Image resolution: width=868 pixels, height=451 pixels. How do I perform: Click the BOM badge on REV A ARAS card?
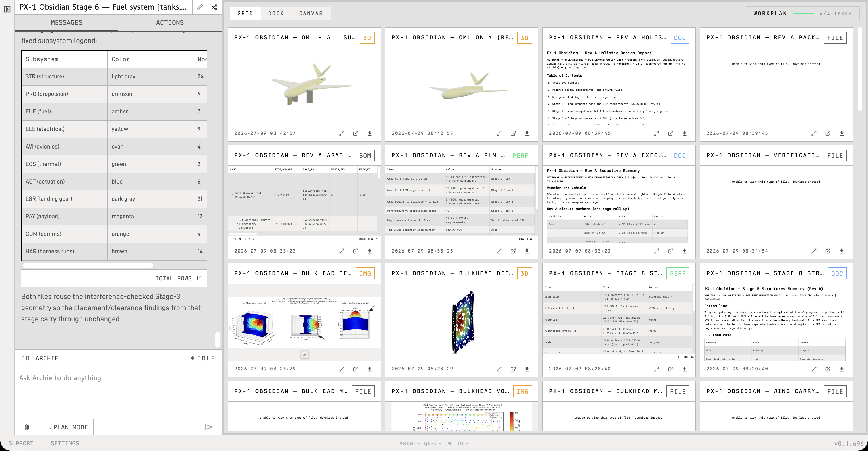(365, 155)
